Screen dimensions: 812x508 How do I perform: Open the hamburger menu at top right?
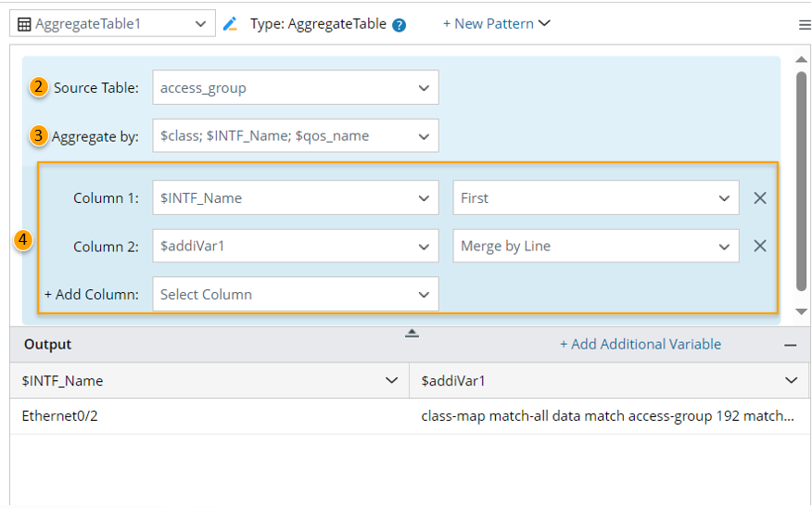pos(804,25)
